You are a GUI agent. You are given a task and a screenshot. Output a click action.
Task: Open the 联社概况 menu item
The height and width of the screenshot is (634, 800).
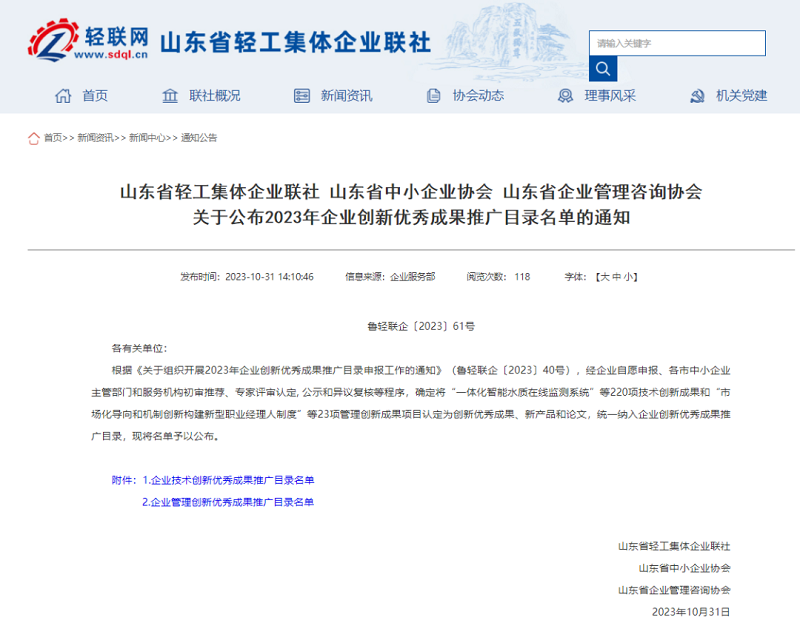tap(215, 96)
